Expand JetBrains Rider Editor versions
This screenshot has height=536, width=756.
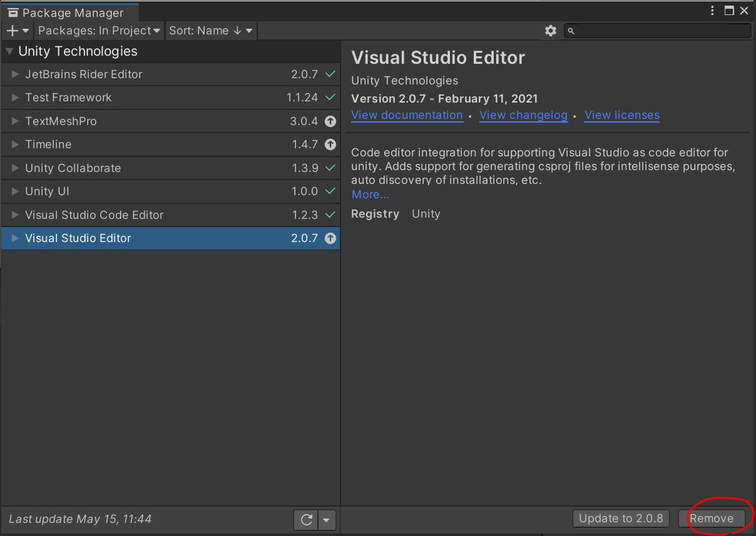click(x=16, y=74)
